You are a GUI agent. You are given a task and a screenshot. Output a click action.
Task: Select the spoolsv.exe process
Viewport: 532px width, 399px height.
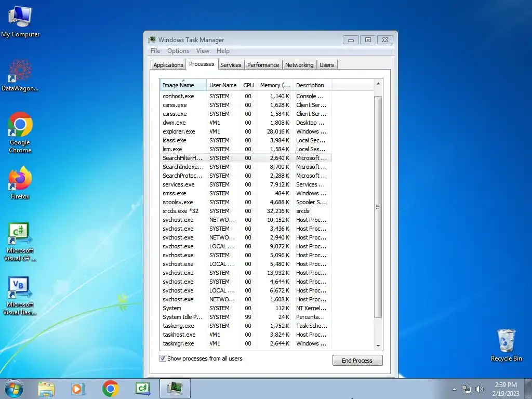tap(245, 202)
